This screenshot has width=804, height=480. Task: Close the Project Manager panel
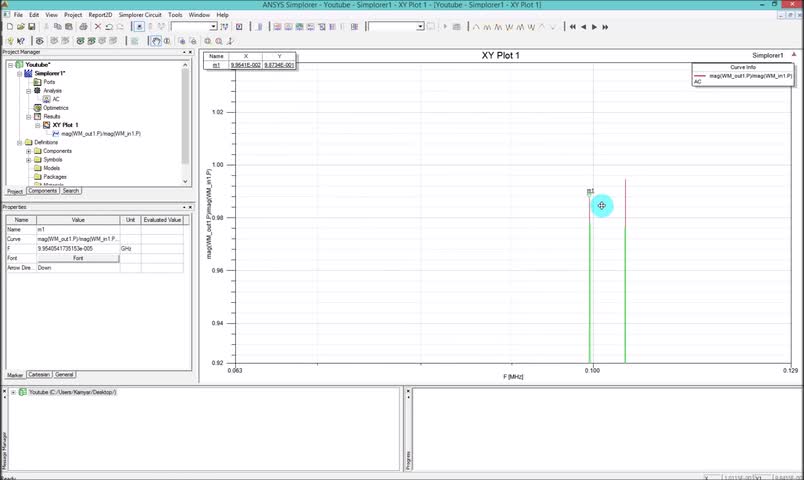tap(191, 52)
